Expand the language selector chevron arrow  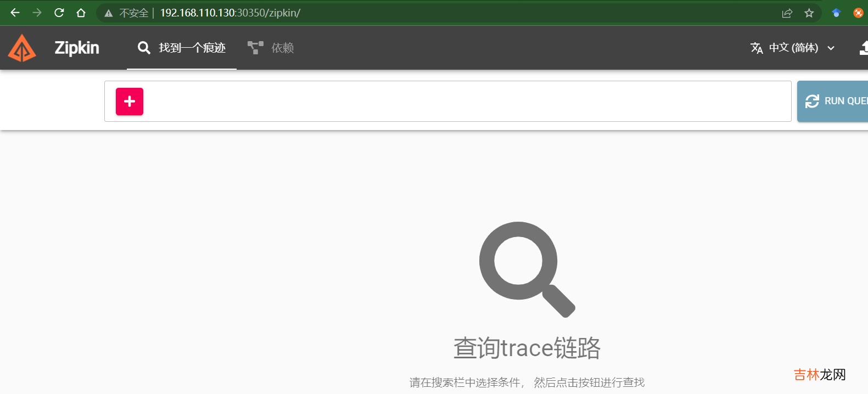(831, 48)
